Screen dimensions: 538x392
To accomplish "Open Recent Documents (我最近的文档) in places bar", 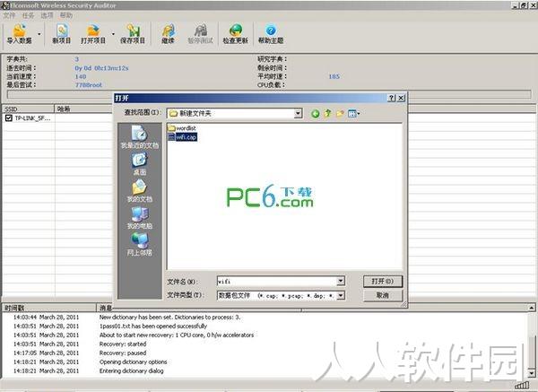I will (139, 137).
